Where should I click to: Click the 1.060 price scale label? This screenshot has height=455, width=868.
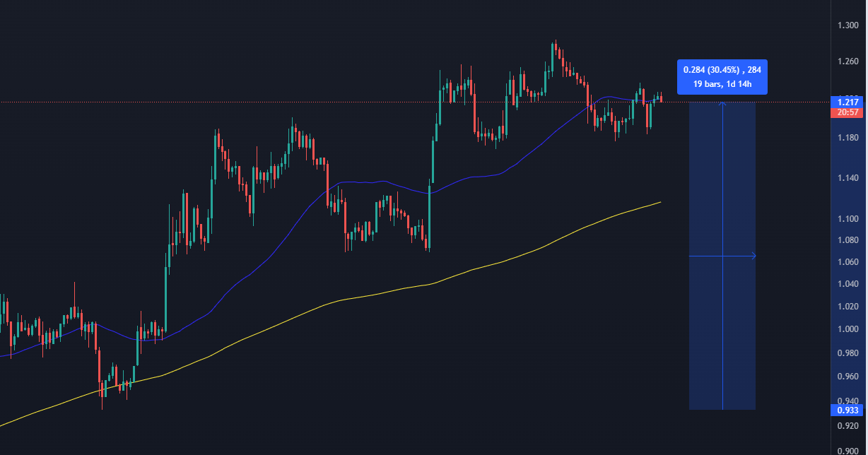(848, 262)
